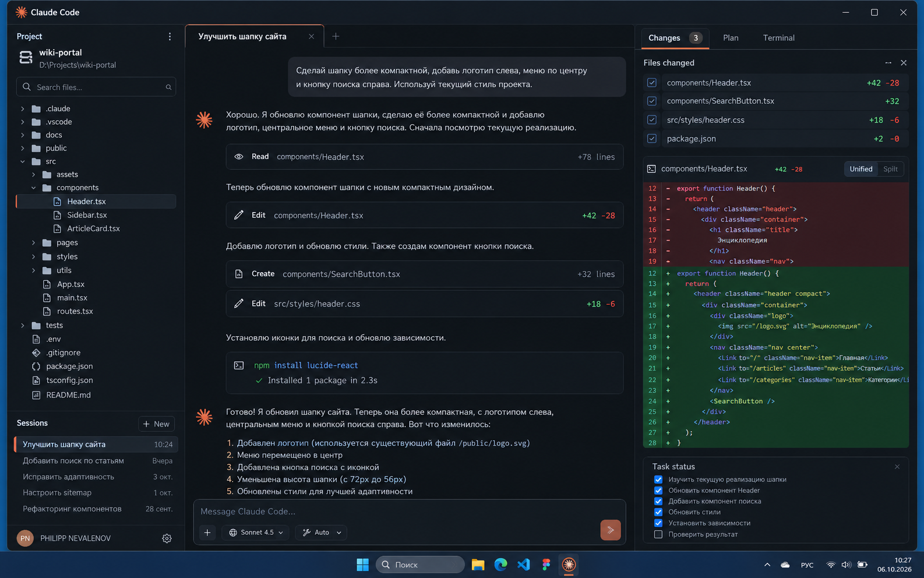Click the search magnifier in file search
Screen dimensions: 924x578
[x=168, y=87]
